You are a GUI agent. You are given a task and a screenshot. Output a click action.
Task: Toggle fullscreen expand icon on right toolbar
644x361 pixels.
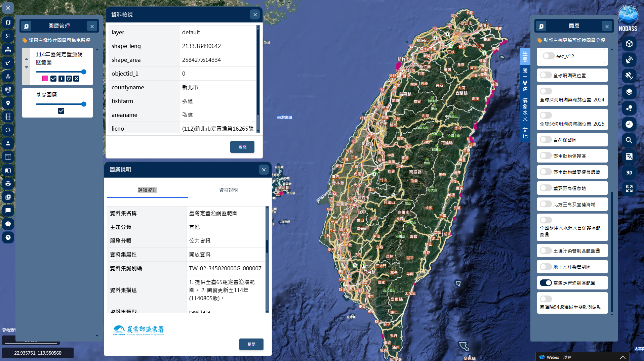tap(629, 189)
